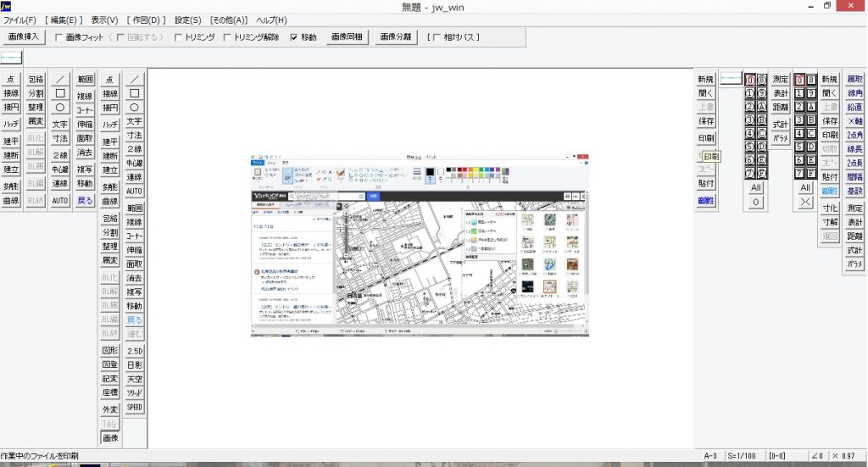This screenshot has height=467, width=868.
Task: Open the A-3 paper size selector
Action: pos(712,456)
